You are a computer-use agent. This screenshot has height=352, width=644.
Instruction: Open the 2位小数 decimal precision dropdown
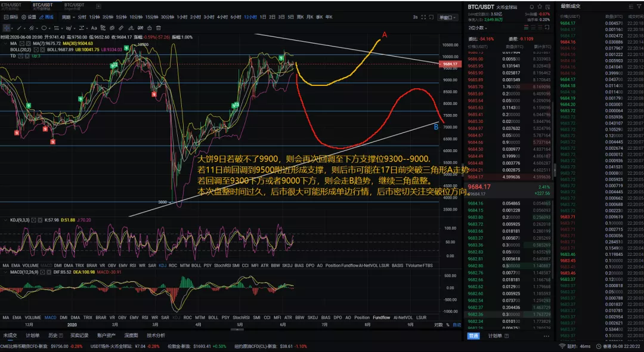coord(478,28)
